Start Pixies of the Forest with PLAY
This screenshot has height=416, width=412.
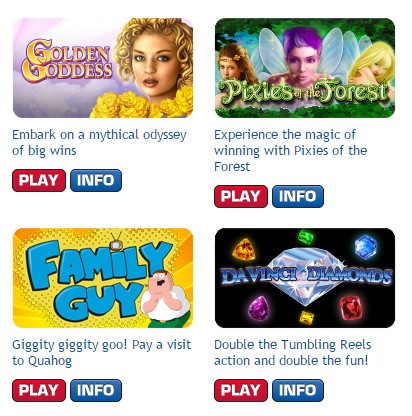241,196
